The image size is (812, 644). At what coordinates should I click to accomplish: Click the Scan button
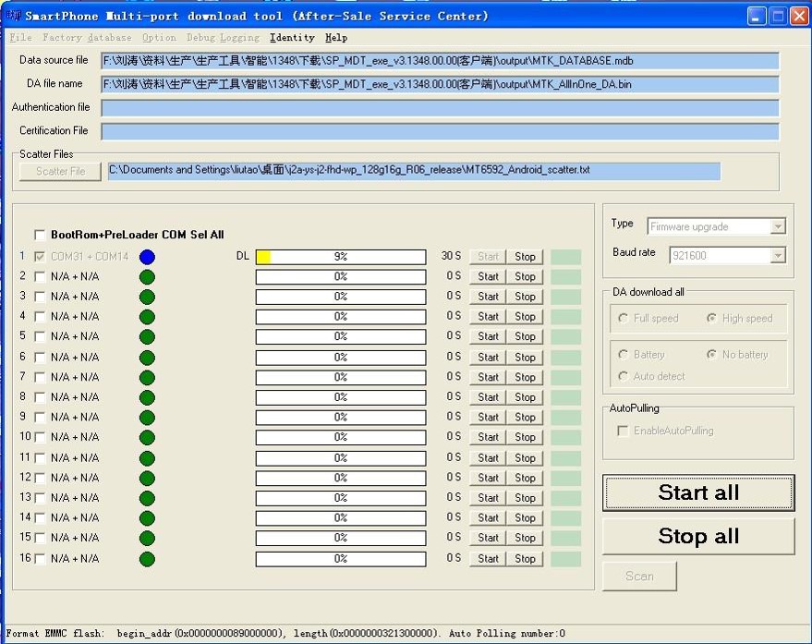(x=639, y=577)
